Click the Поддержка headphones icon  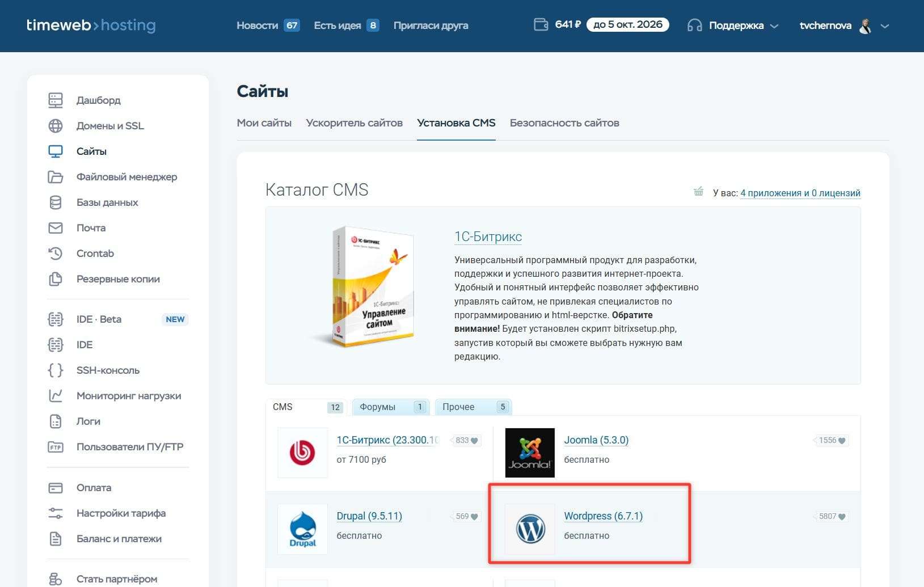[x=694, y=26]
